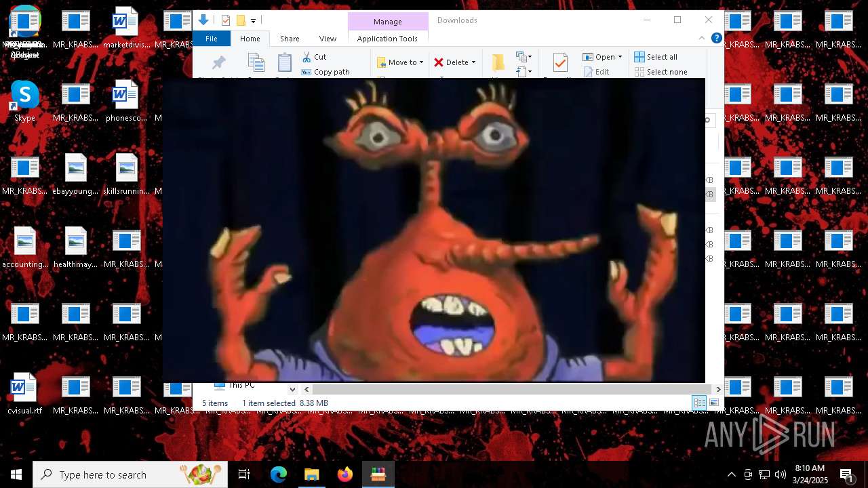Open Task View from taskbar
The image size is (868, 488).
tap(244, 474)
